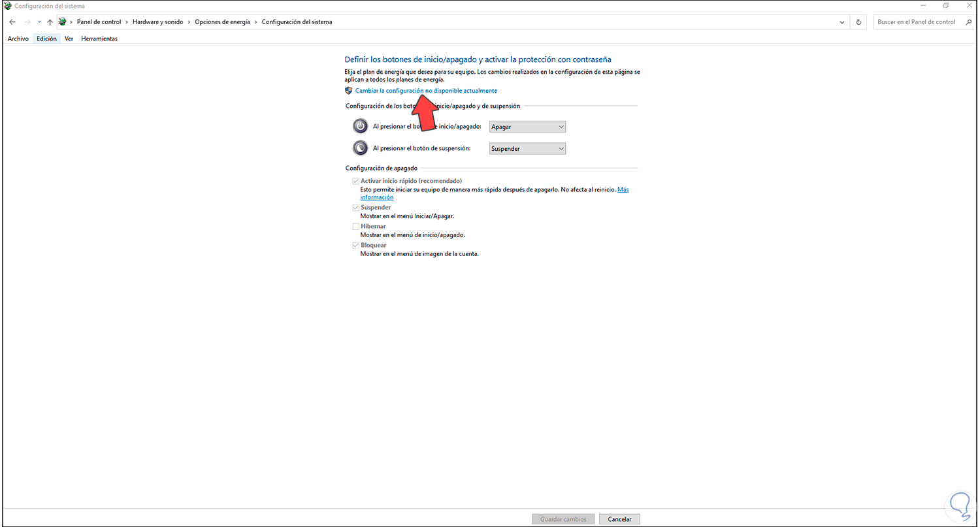Open the Archivo menu
Viewport: 980px width, 527px height.
tap(18, 39)
